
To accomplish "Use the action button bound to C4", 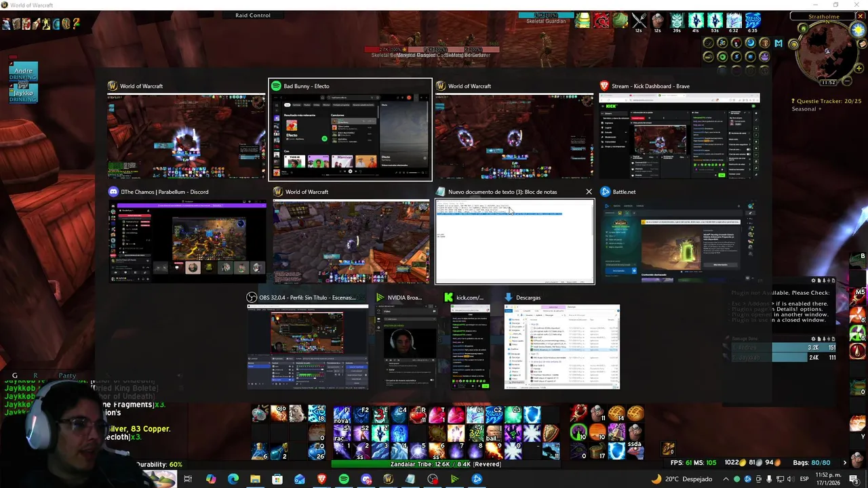I will click(x=399, y=414).
